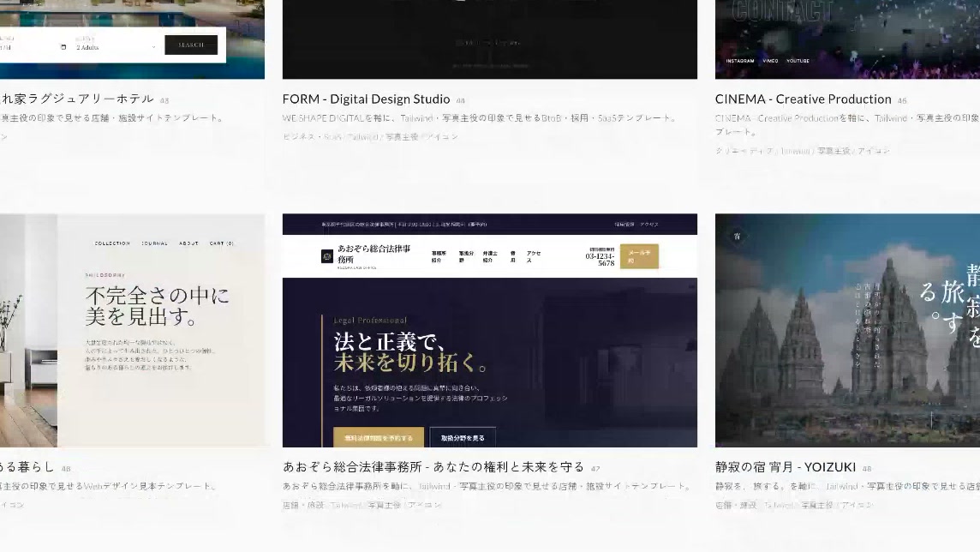Open the YOIZUKI temple photo thumbnail
Viewport: 980px width, 552px height.
pos(847,330)
